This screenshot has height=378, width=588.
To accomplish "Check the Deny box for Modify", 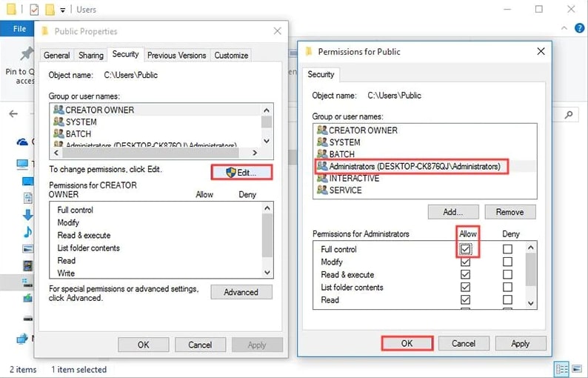I will coord(507,262).
